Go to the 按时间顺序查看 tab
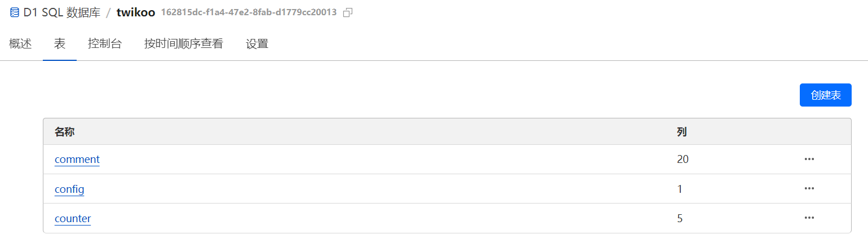Viewport: 868px width, 243px height. point(184,43)
